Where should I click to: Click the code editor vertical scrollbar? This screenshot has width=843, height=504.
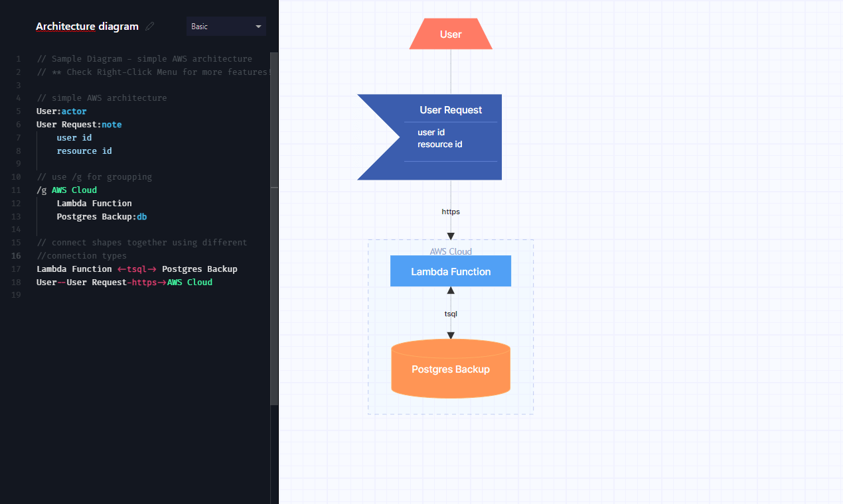point(274,229)
